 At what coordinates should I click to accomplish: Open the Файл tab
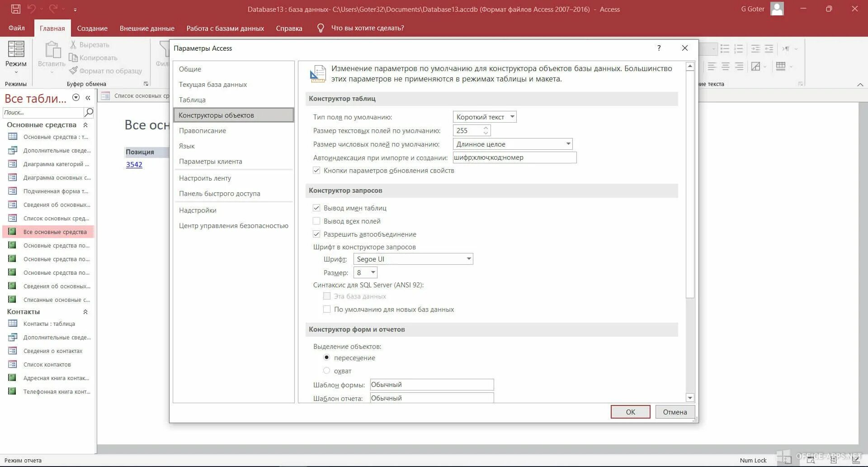(17, 28)
